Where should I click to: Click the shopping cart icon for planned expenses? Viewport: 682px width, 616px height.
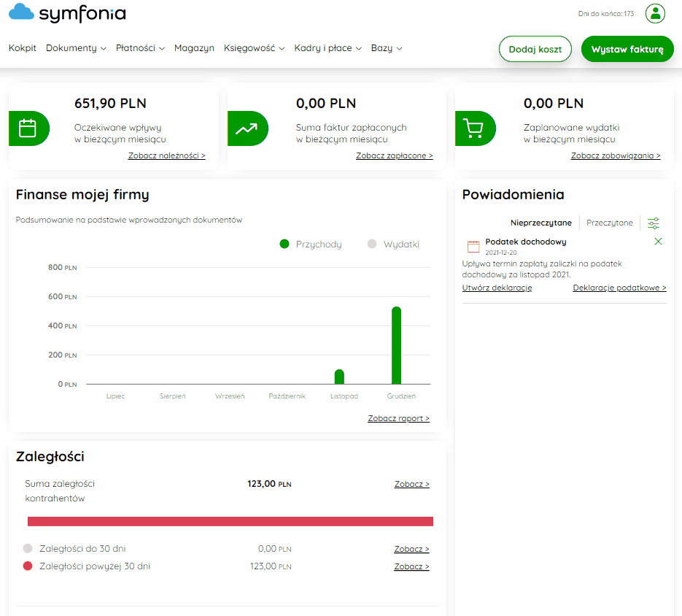tap(475, 128)
